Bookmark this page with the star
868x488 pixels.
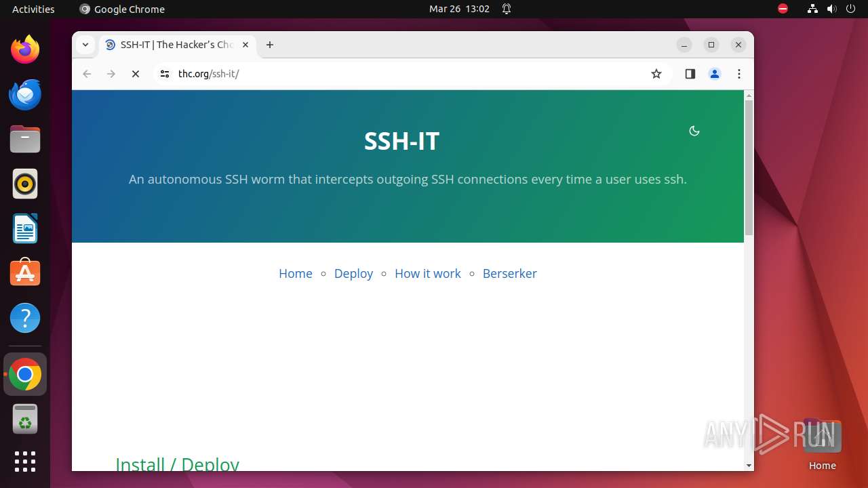pyautogui.click(x=656, y=74)
